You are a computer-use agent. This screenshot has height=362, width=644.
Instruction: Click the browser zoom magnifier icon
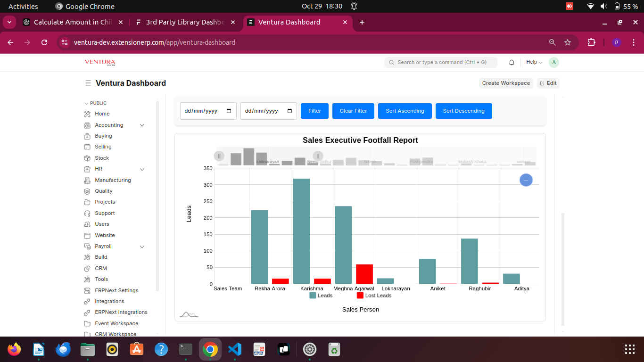point(553,42)
